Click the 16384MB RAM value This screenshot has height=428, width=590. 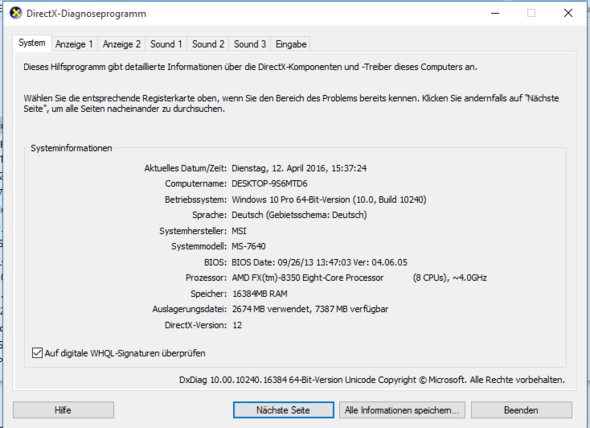(x=260, y=294)
